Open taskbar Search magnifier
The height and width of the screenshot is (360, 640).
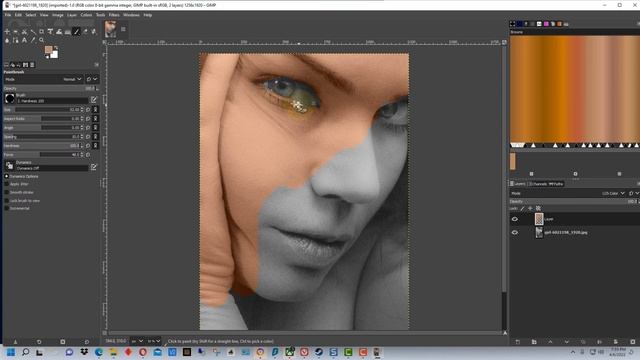point(25,352)
